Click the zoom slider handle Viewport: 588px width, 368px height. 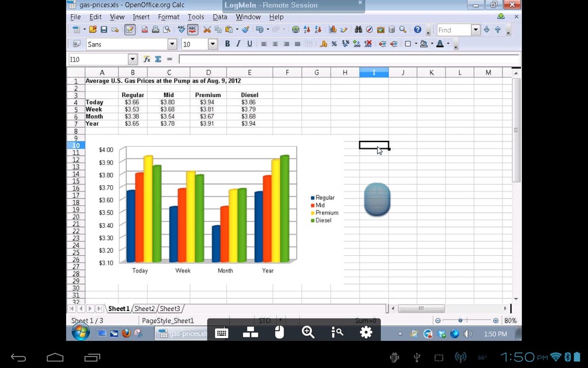point(460,320)
